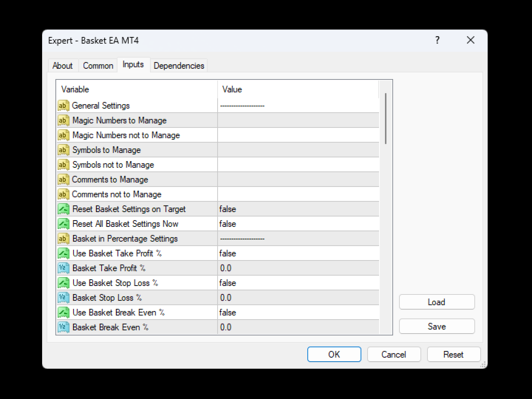Switch to the About tab
This screenshot has width=532, height=399.
point(62,66)
